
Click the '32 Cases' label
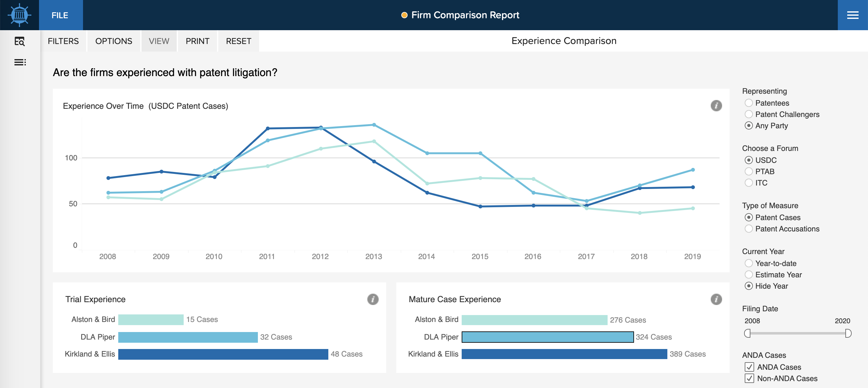pyautogui.click(x=276, y=337)
